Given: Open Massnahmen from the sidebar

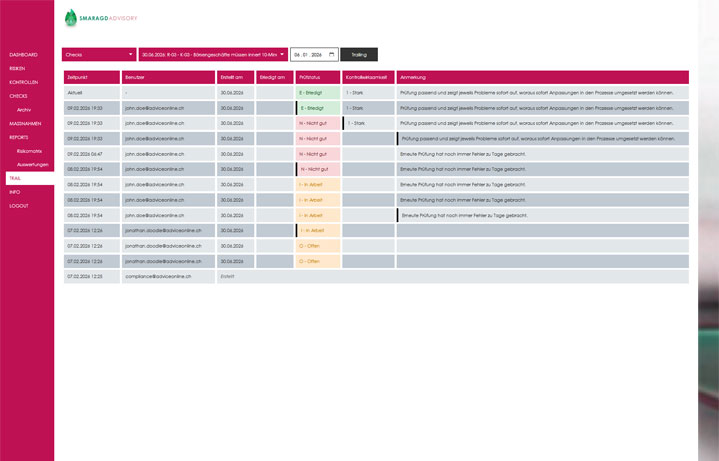Looking at the screenshot, I should [25, 123].
